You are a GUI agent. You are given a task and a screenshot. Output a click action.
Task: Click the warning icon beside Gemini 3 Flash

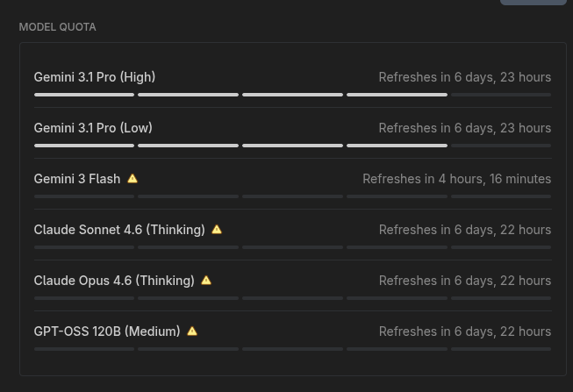[x=133, y=179]
